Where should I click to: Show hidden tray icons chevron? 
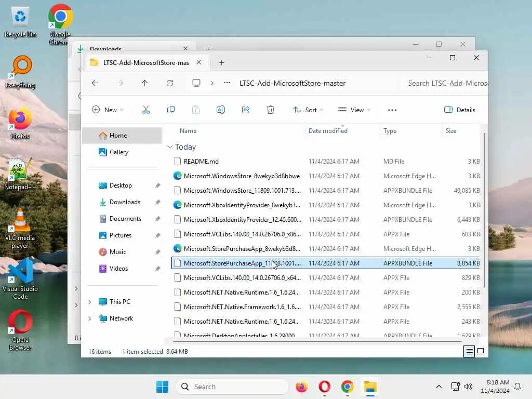click(x=438, y=387)
